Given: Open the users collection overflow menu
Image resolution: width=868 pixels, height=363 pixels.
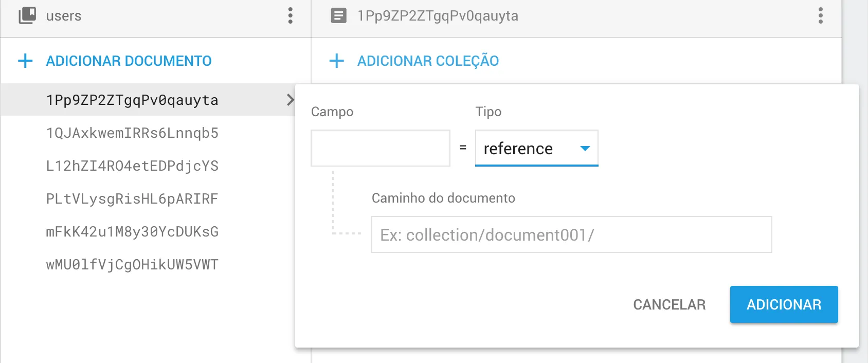Looking at the screenshot, I should click(x=291, y=15).
